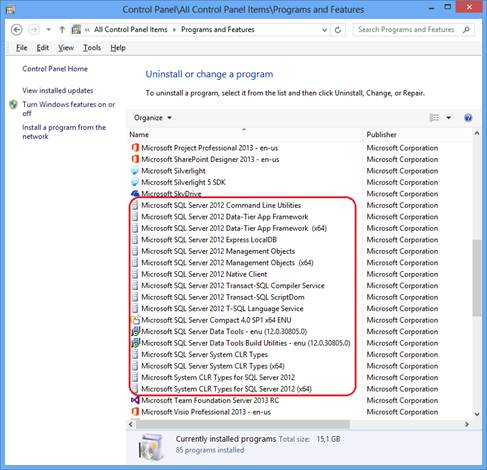487x470 pixels.
Task: Select Microsoft Visio Professional 2013 Office icon
Action: tap(135, 412)
